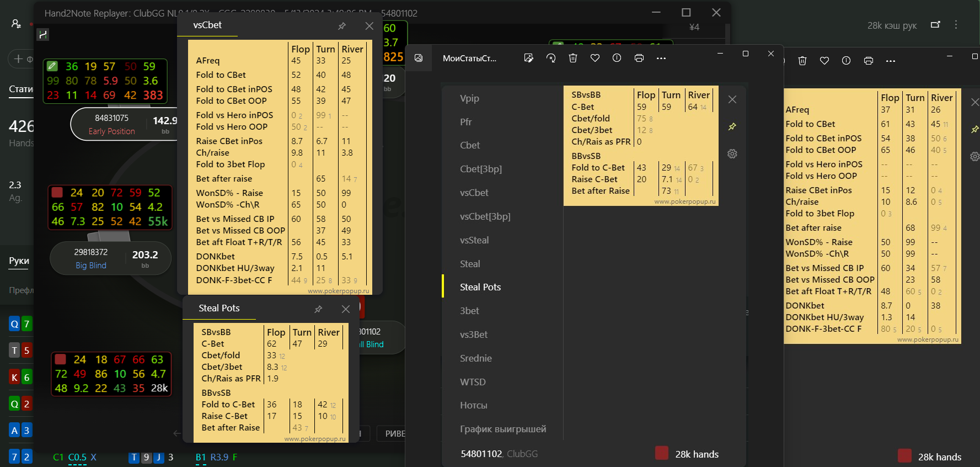
Task: Select the A3 hand in the hand list
Action: coord(20,431)
